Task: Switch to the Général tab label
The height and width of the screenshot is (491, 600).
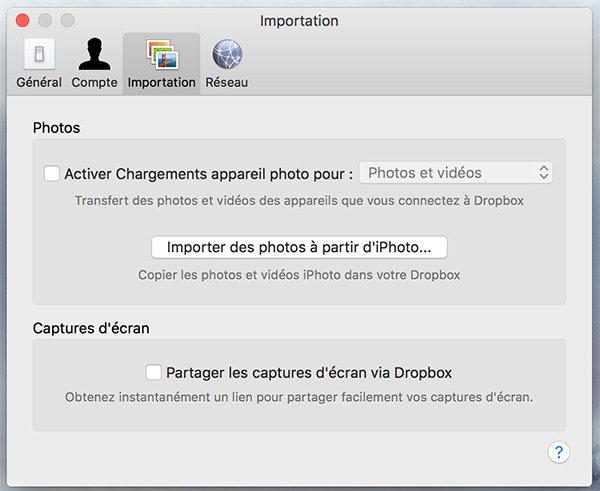Action: point(39,82)
